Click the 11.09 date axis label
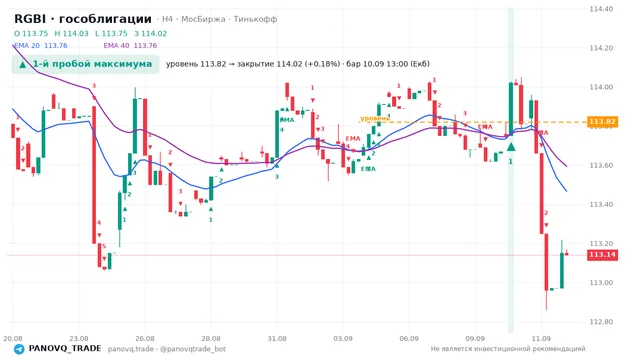Image resolution: width=640 pixels, height=360 pixels. [541, 338]
